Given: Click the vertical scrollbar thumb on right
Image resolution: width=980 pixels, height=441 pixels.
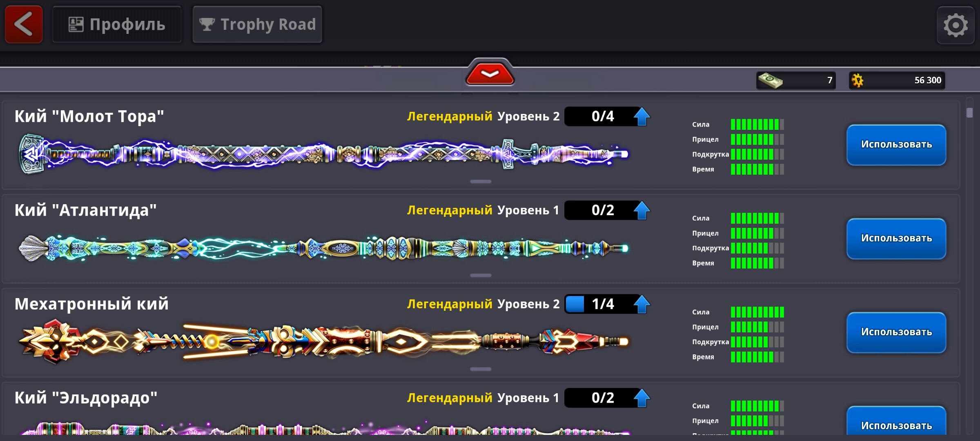Looking at the screenshot, I should 969,112.
